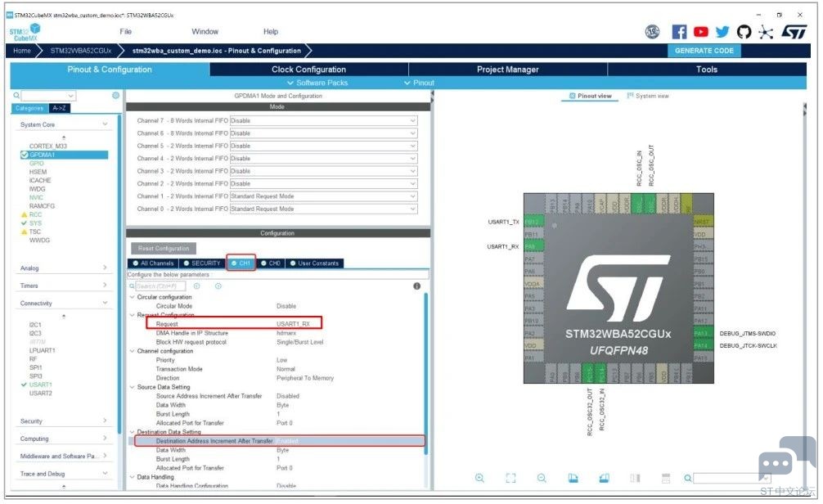The height and width of the screenshot is (504, 823).
Task: Open the Help menu
Action: 271,31
